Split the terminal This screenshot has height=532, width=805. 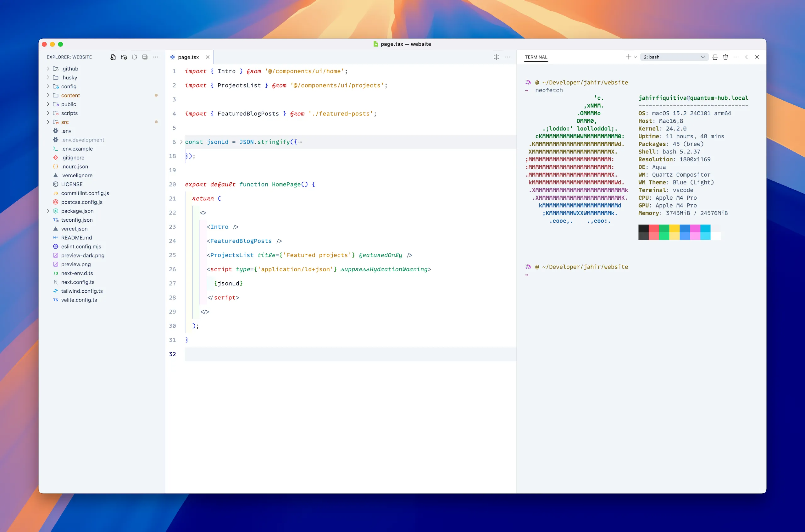[715, 57]
